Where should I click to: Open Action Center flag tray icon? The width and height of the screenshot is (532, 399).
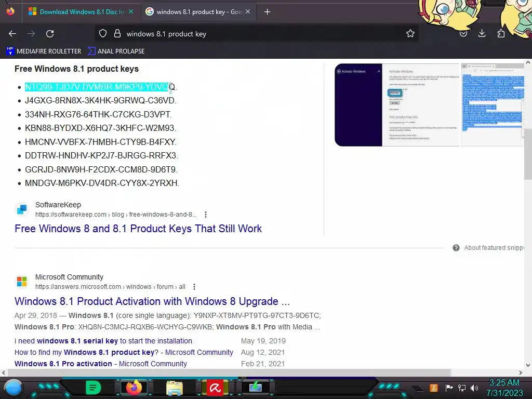pyautogui.click(x=449, y=388)
